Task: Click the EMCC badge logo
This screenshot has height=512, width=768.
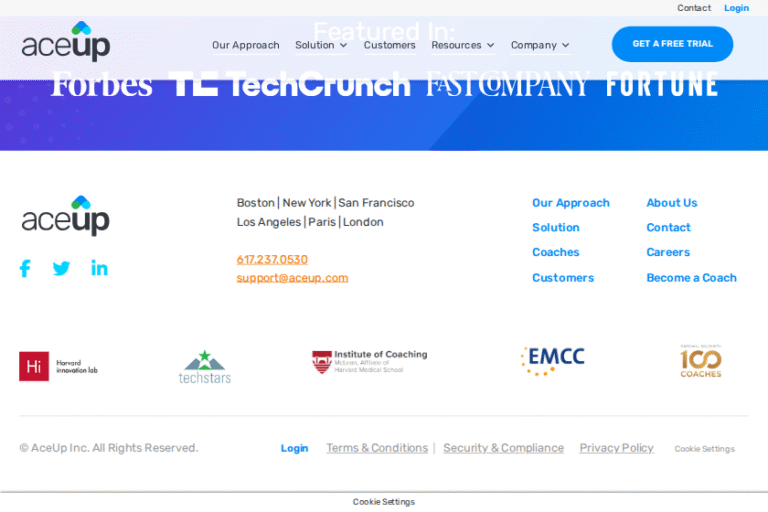Action: [552, 361]
